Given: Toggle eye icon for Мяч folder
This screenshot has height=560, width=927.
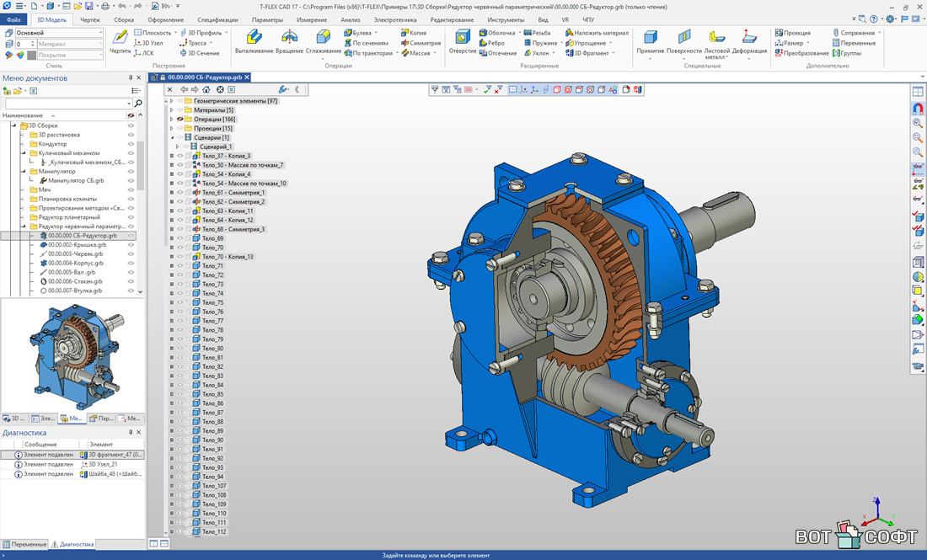Looking at the screenshot, I should [x=131, y=189].
